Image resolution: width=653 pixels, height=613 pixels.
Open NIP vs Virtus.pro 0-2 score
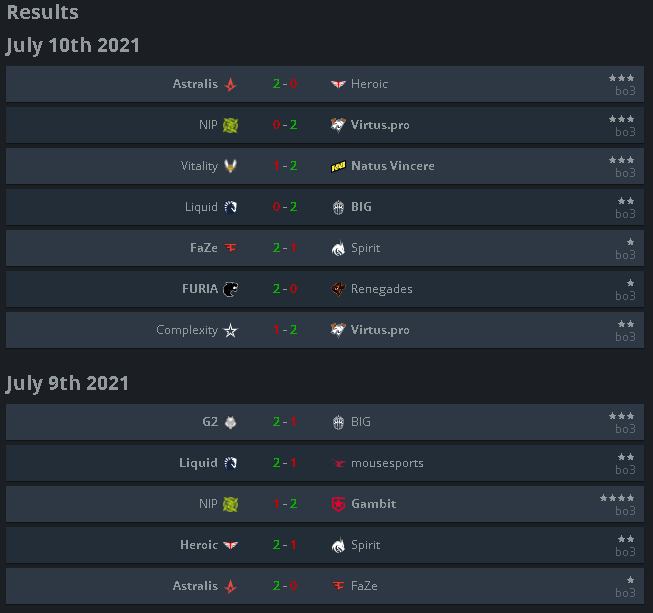[x=285, y=125]
